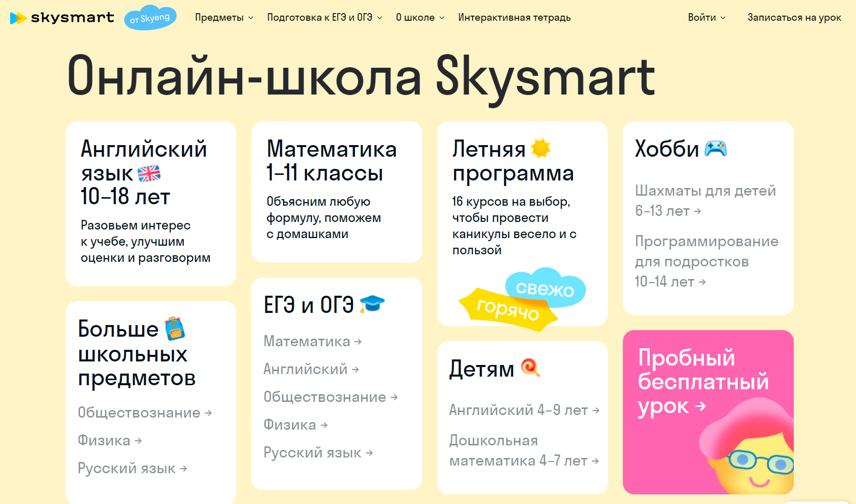Open the Предметы dropdown menu
The height and width of the screenshot is (504, 856).
coord(224,17)
